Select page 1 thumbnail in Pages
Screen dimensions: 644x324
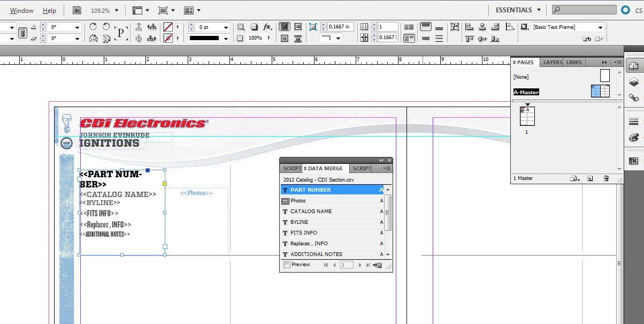click(527, 116)
